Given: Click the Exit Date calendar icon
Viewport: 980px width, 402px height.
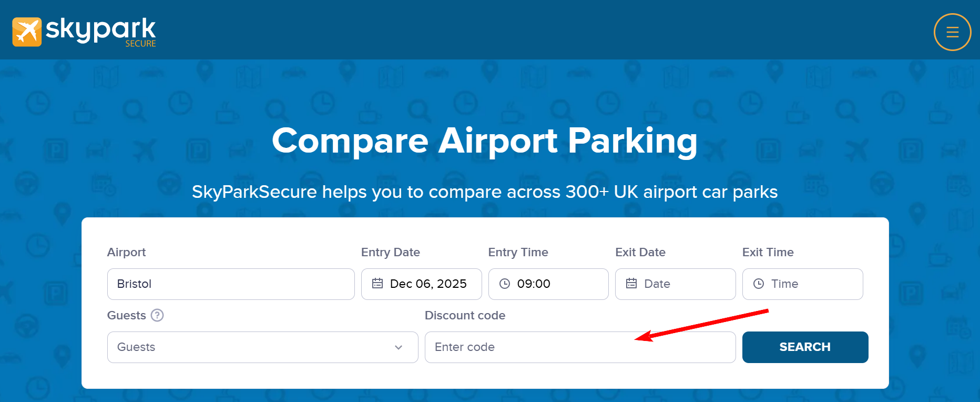Looking at the screenshot, I should [x=631, y=284].
